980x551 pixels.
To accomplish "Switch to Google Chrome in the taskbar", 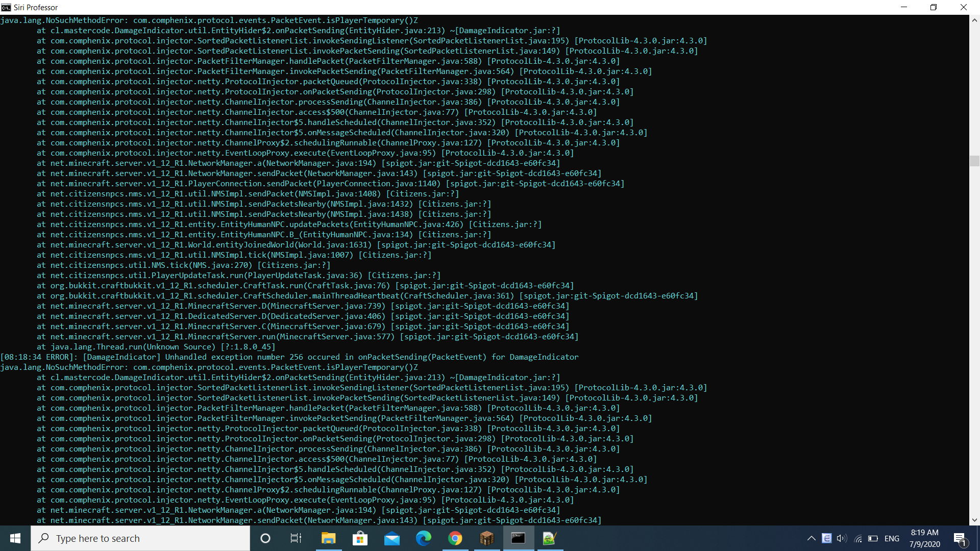I will (x=455, y=538).
